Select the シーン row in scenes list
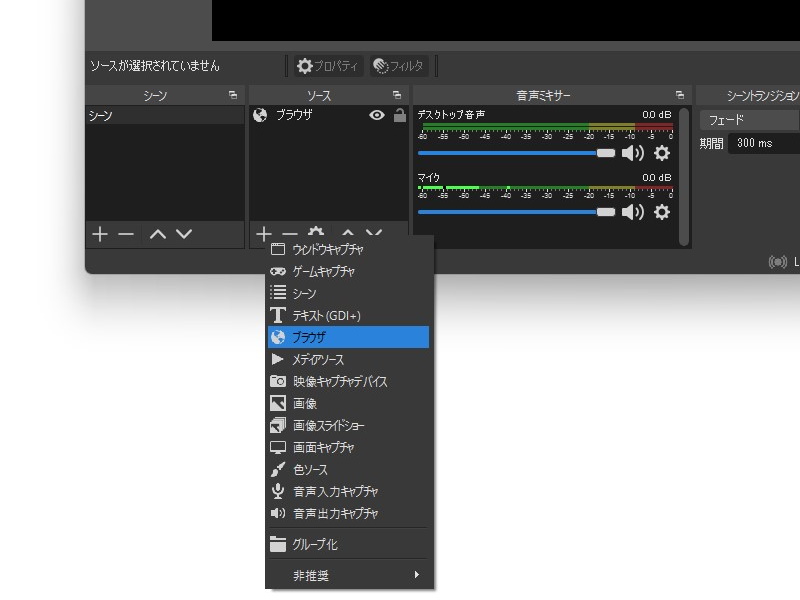 [x=165, y=115]
